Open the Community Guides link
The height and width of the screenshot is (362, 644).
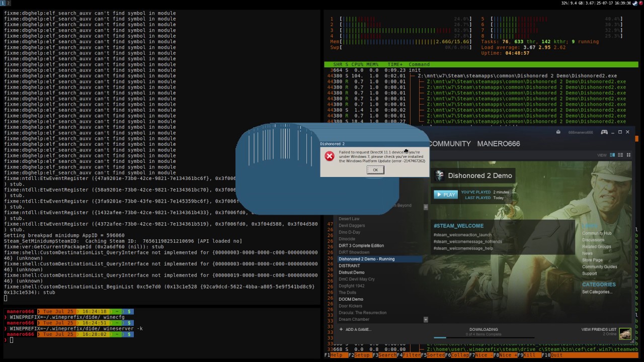[x=599, y=267]
